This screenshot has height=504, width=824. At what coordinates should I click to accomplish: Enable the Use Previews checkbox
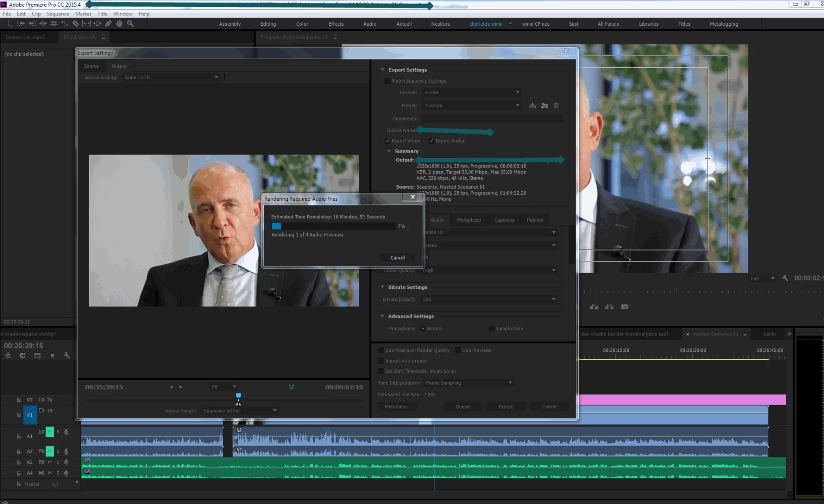pyautogui.click(x=458, y=350)
